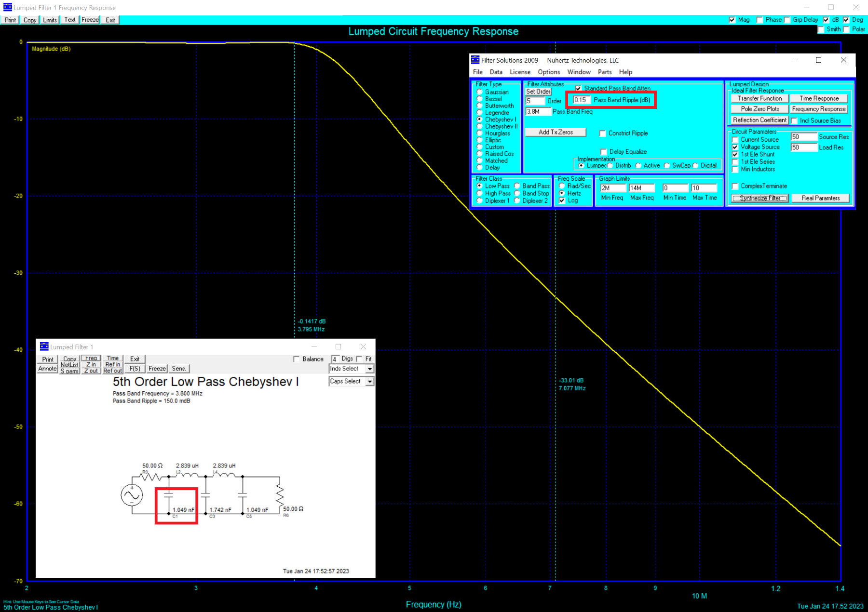
Task: Click the Lumped Filter 1 window icon
Action: [44, 346]
